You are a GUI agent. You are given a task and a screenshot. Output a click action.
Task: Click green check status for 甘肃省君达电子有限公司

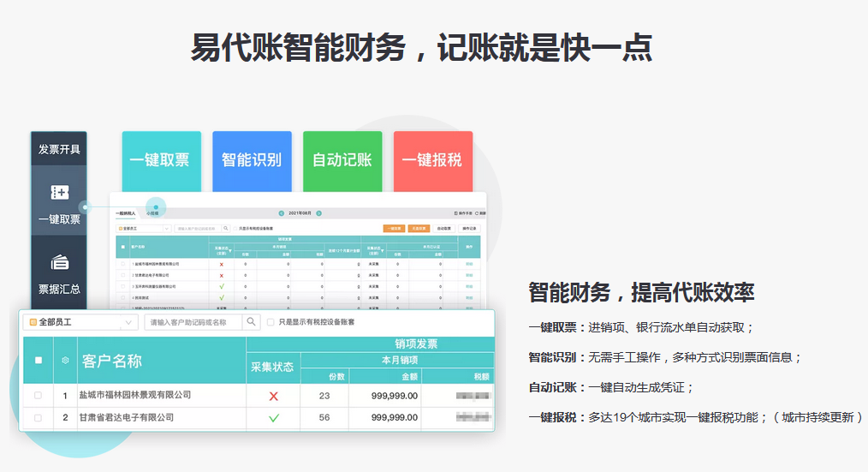pyautogui.click(x=273, y=418)
